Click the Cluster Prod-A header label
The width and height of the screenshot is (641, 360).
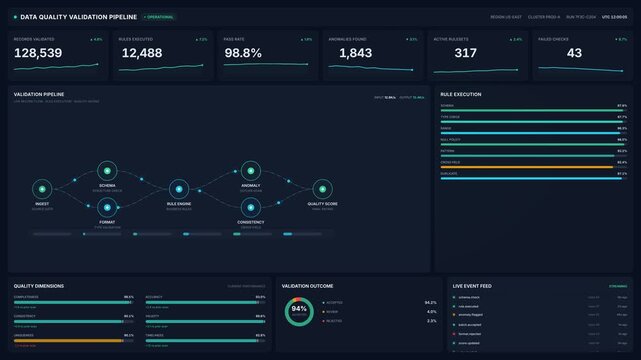pos(544,17)
